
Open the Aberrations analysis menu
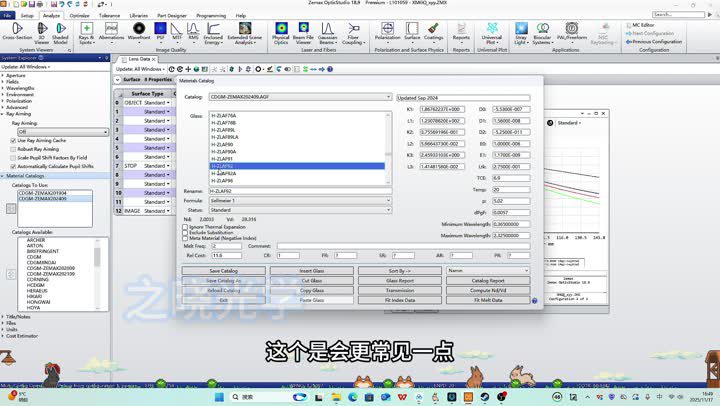(111, 33)
